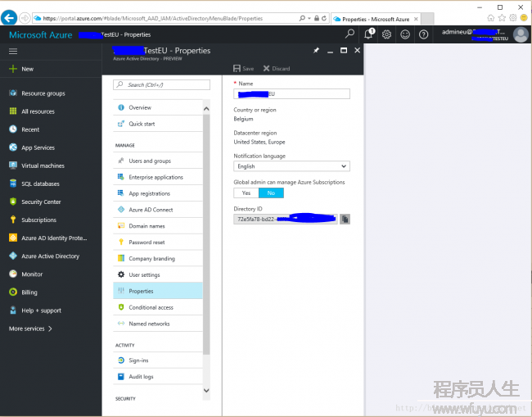Open App registrations menu item

coord(158,193)
